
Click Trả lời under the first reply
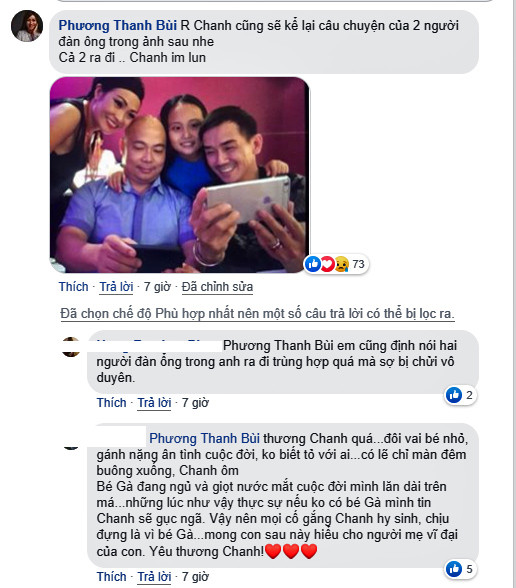(154, 402)
